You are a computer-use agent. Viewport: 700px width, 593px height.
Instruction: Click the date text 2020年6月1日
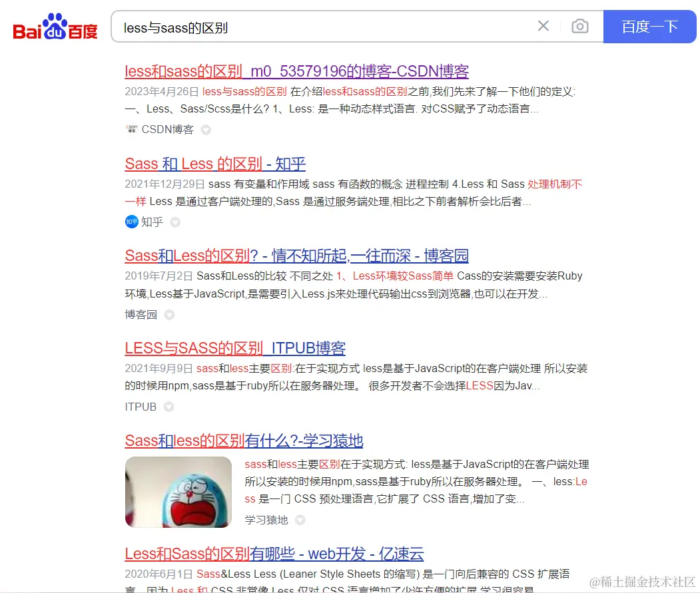point(159,574)
